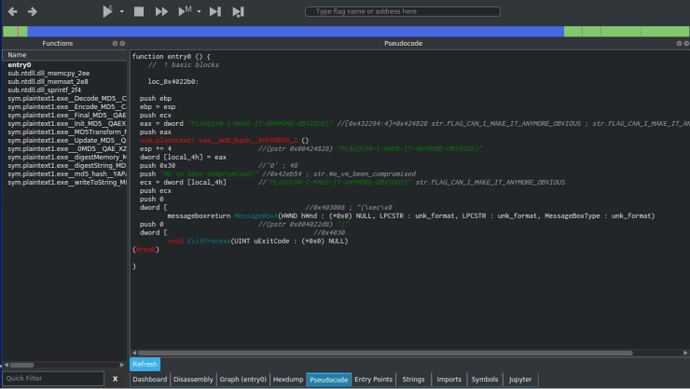The height and width of the screenshot is (389, 690).
Task: Open the Graph (entry0) tab
Action: tap(243, 379)
